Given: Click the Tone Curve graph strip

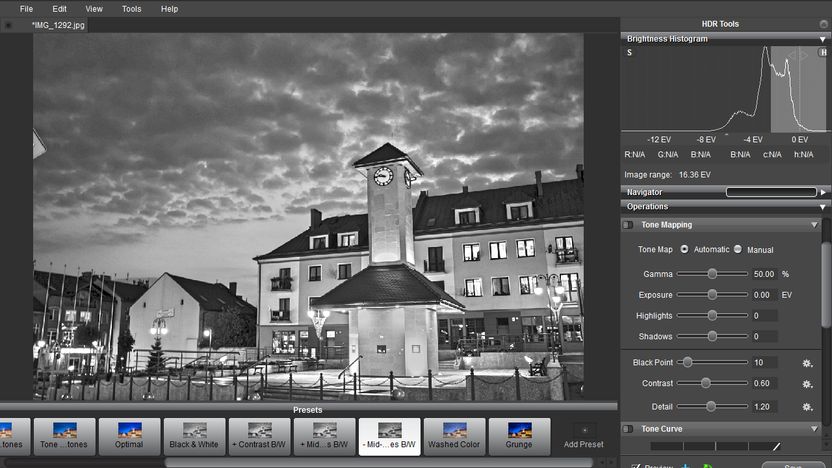Looking at the screenshot, I should tap(715, 446).
